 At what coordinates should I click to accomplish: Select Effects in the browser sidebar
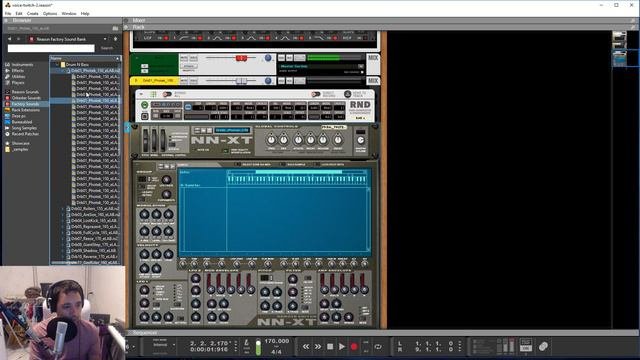click(x=18, y=71)
